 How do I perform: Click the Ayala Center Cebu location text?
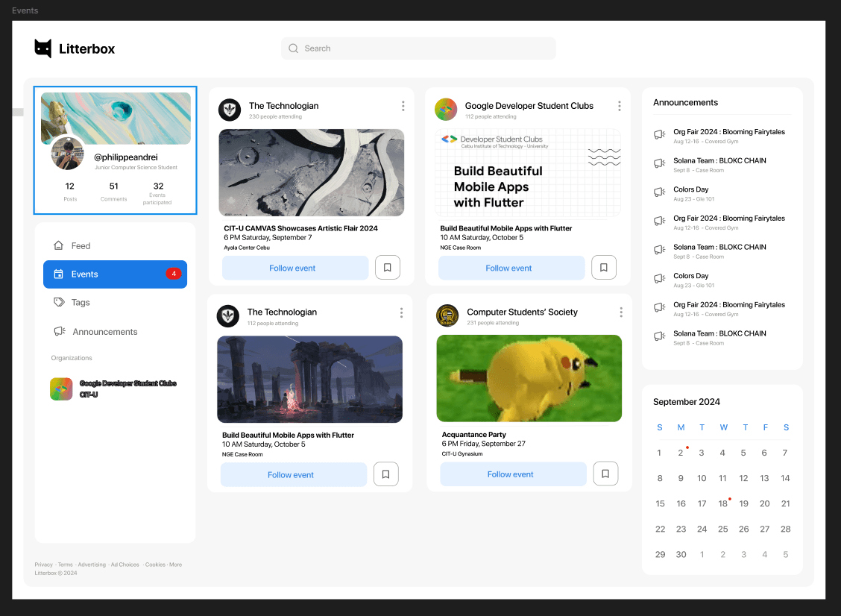pos(247,248)
